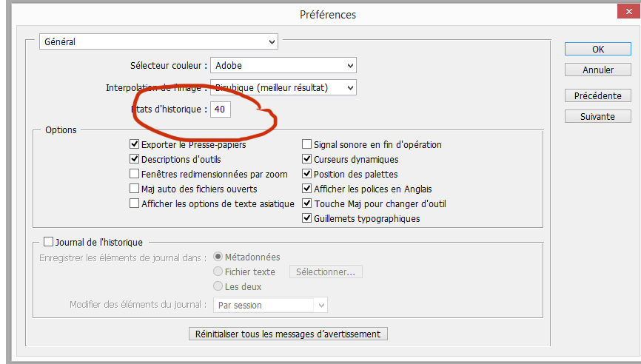Check Afficher les options de texte asiatique
The height and width of the screenshot is (364, 641).
pyautogui.click(x=135, y=203)
